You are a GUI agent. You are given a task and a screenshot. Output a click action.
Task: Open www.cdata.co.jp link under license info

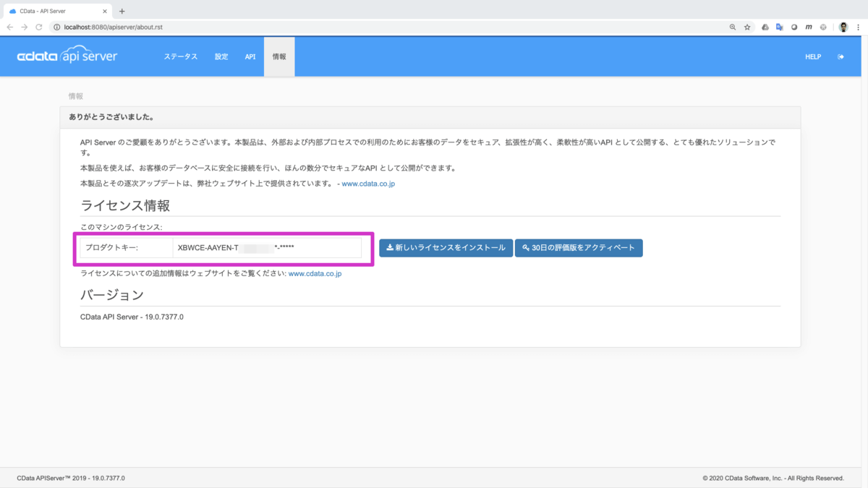pos(315,274)
